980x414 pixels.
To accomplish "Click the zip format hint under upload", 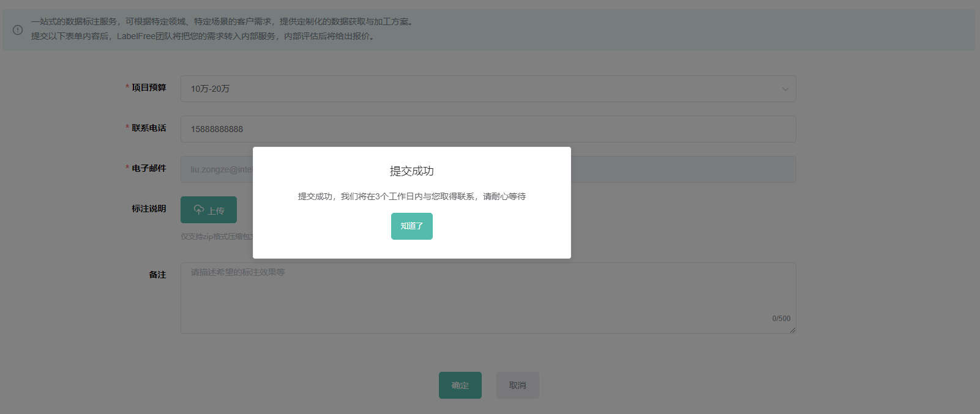I will click(216, 237).
